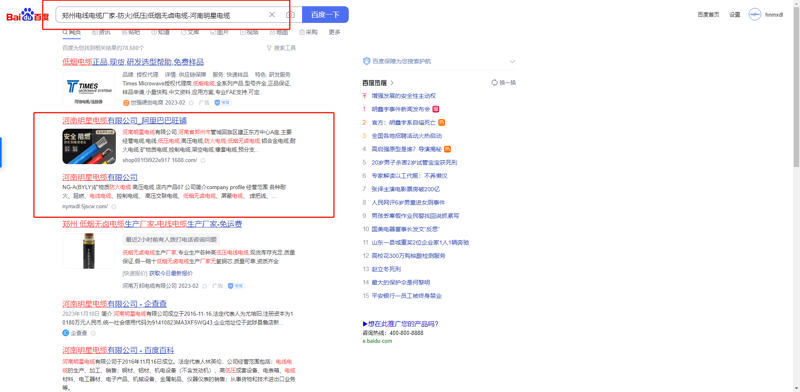Open the 知道 tab
The width and height of the screenshot is (800, 392).
click(160, 32)
